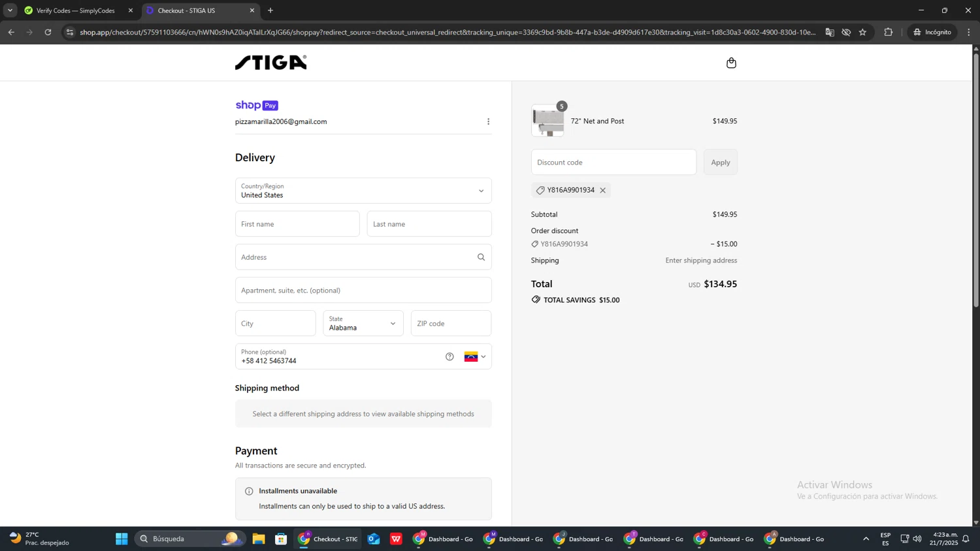The height and width of the screenshot is (551, 980).
Task: Open the Chrome three-dot menu
Action: pyautogui.click(x=969, y=32)
